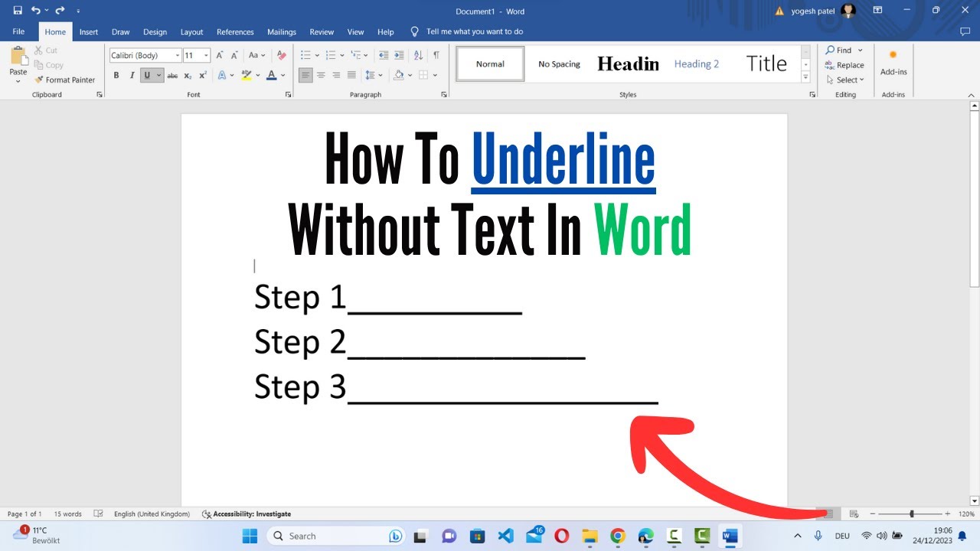Open Visual Studio Code from taskbar

[505, 536]
